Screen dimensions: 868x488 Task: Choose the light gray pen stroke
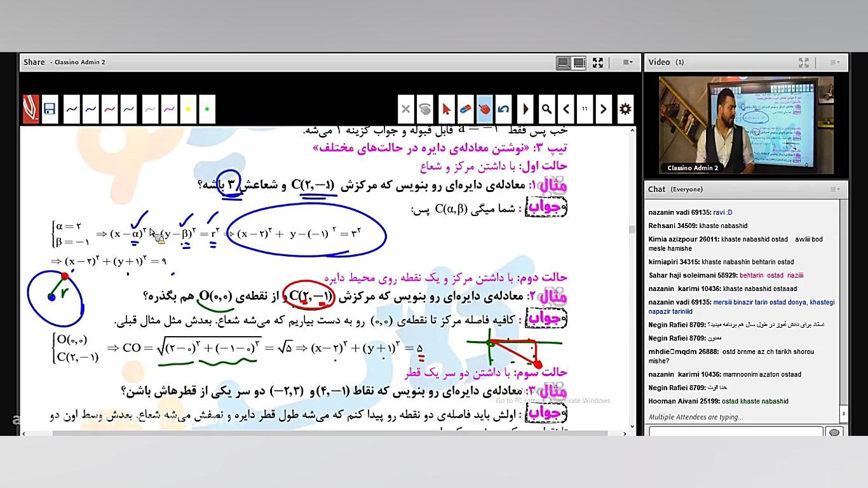click(150, 109)
